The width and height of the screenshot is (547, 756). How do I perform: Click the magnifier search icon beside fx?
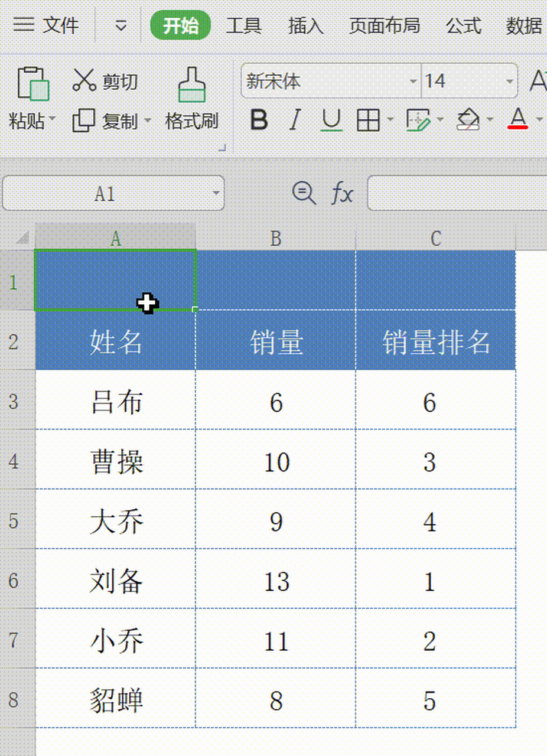tap(304, 193)
